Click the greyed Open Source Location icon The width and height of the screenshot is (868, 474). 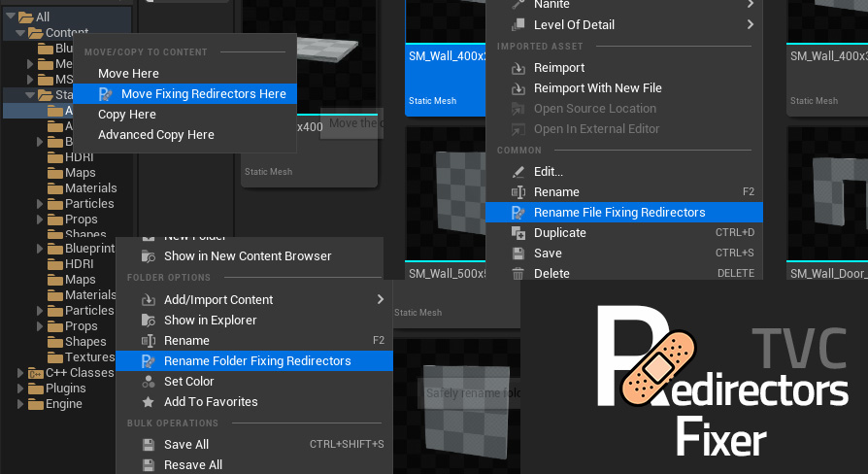[518, 109]
